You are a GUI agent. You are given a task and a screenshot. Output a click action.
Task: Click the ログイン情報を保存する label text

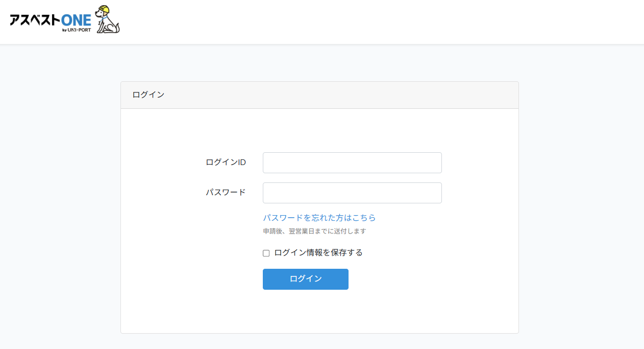318,252
